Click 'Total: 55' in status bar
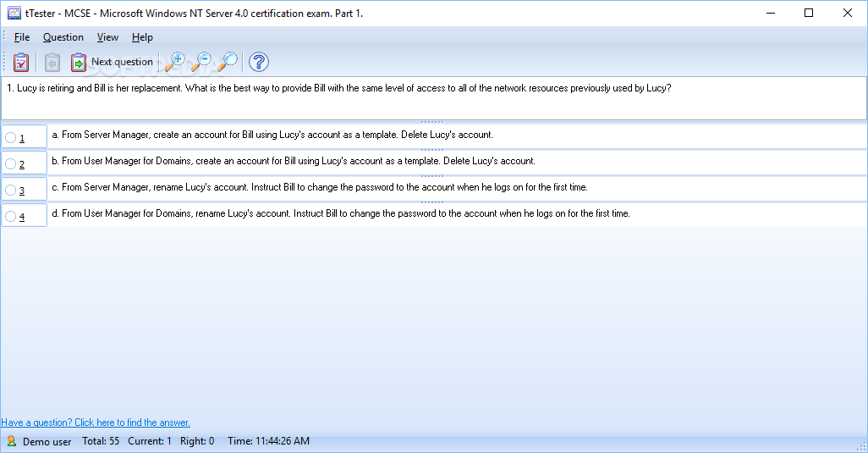This screenshot has height=453, width=868. point(101,441)
